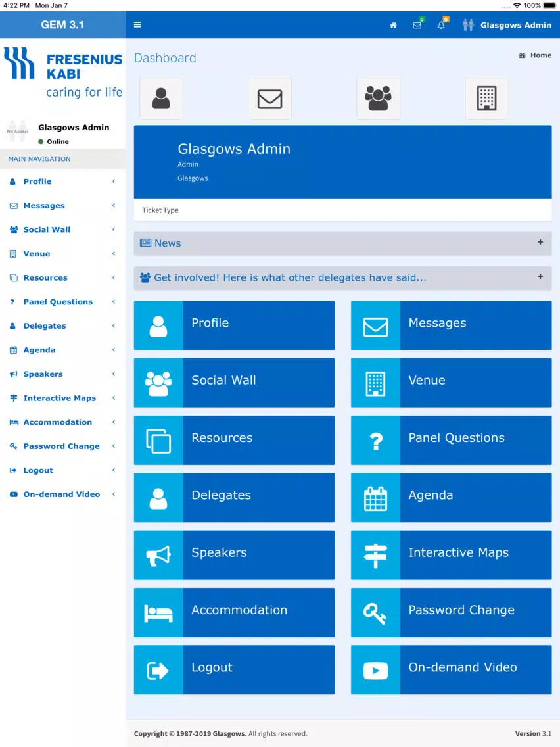
Task: Expand the News panel with plus
Action: click(x=540, y=242)
